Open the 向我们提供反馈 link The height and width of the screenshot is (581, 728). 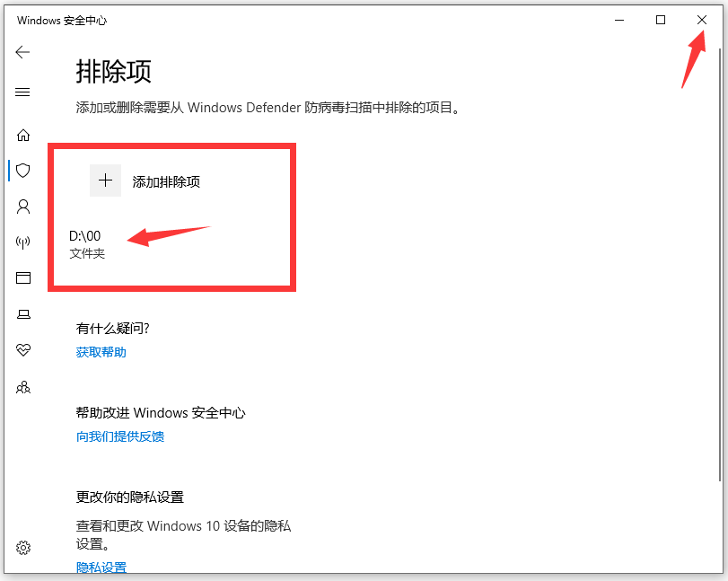click(x=120, y=436)
